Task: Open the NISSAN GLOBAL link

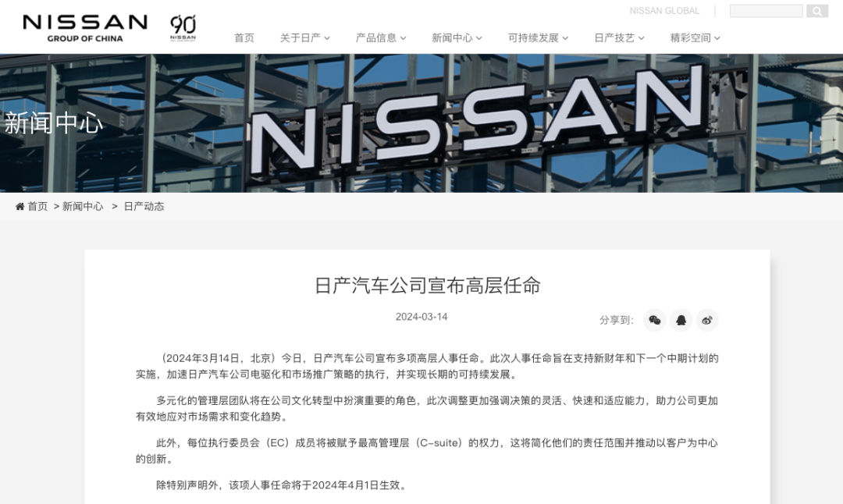Action: click(x=664, y=11)
